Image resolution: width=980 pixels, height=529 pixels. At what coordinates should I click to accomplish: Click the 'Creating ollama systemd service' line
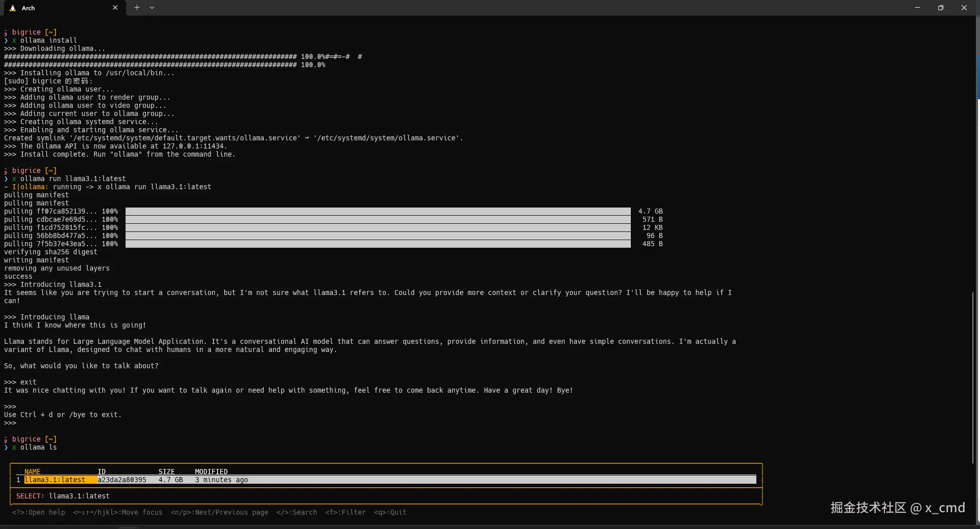tap(81, 122)
